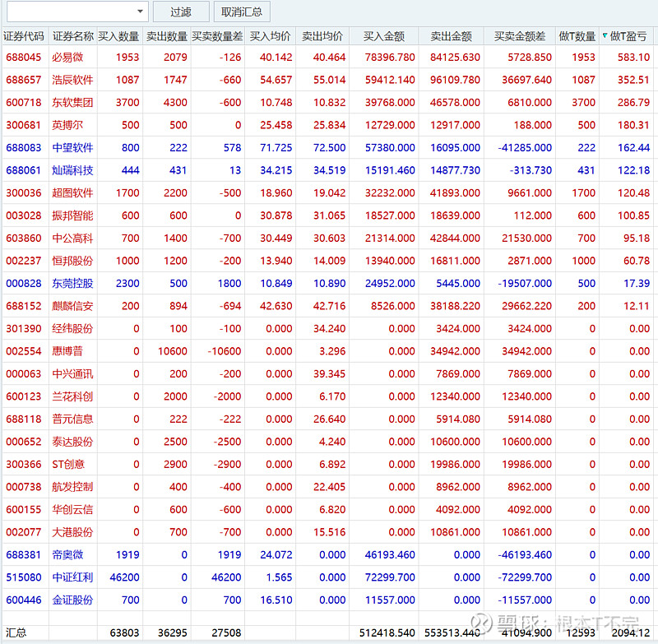Click the 汇总 summary row
The width and height of the screenshot is (658, 644).
coord(327,632)
